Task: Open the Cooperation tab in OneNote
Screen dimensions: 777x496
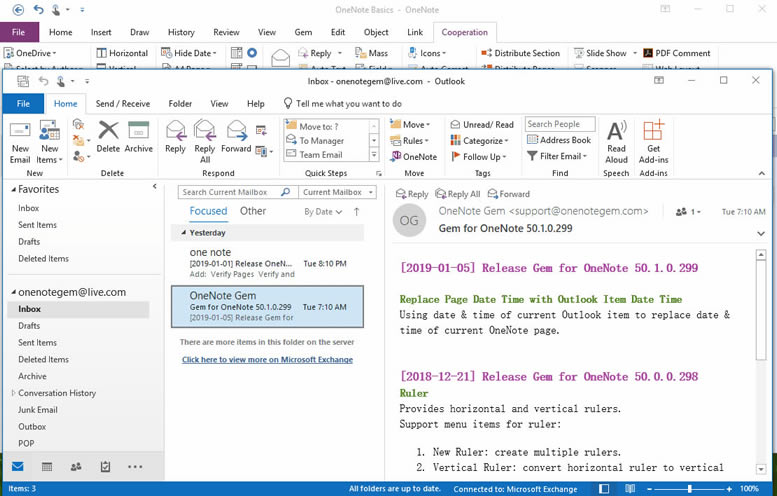Action: pyautogui.click(x=464, y=32)
